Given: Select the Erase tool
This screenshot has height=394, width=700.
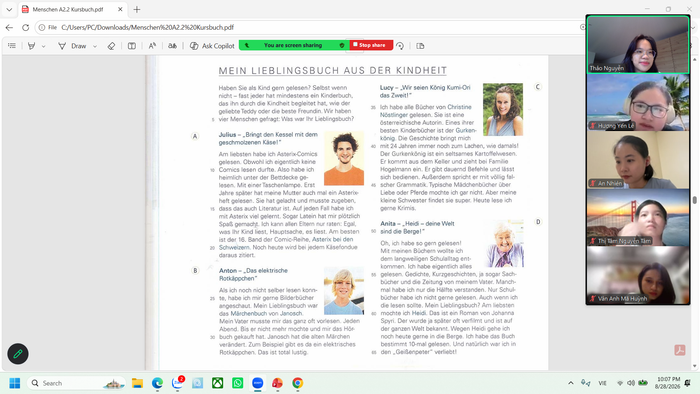Looking at the screenshot, I should point(112,46).
